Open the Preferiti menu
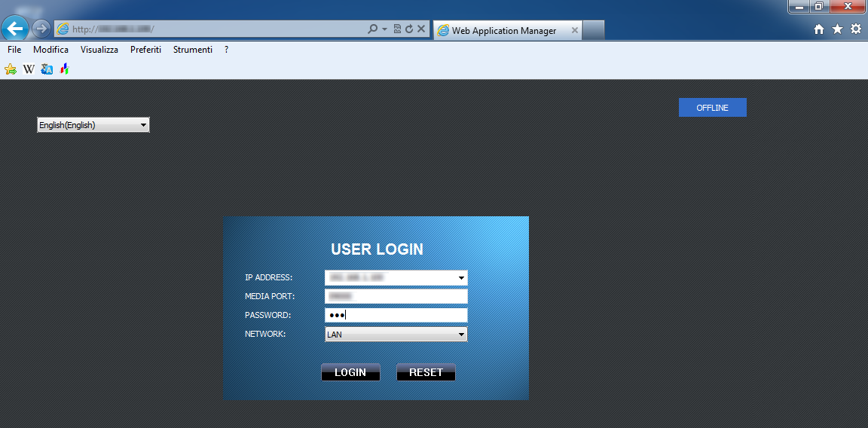Viewport: 868px width, 428px height. (145, 50)
